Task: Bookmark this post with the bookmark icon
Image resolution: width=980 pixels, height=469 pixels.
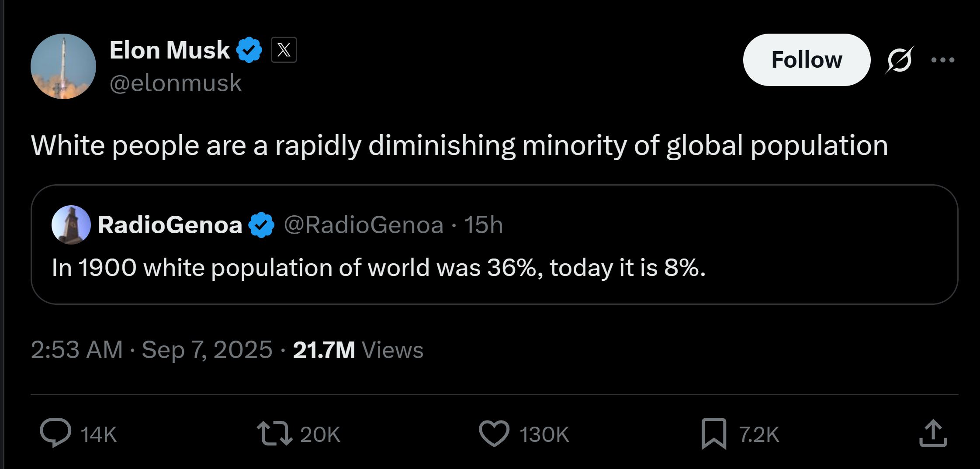Action: point(713,433)
